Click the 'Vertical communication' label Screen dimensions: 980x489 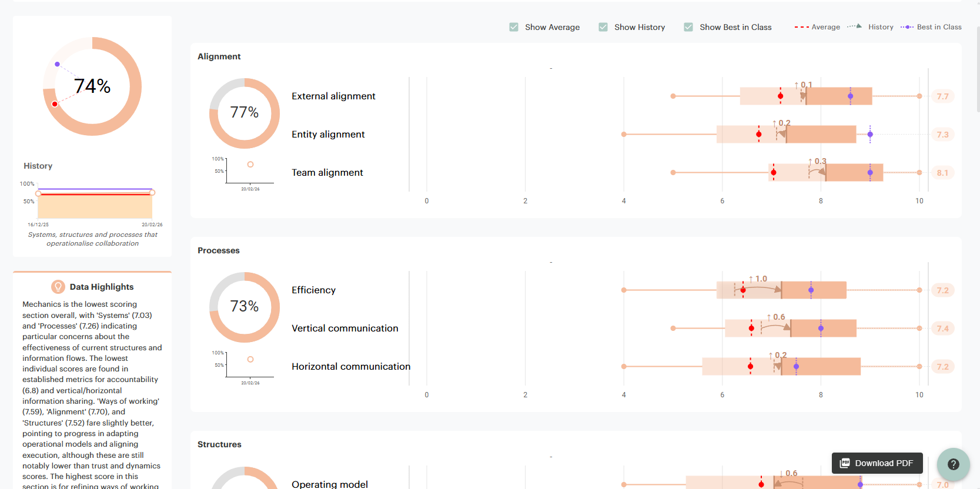pos(345,328)
